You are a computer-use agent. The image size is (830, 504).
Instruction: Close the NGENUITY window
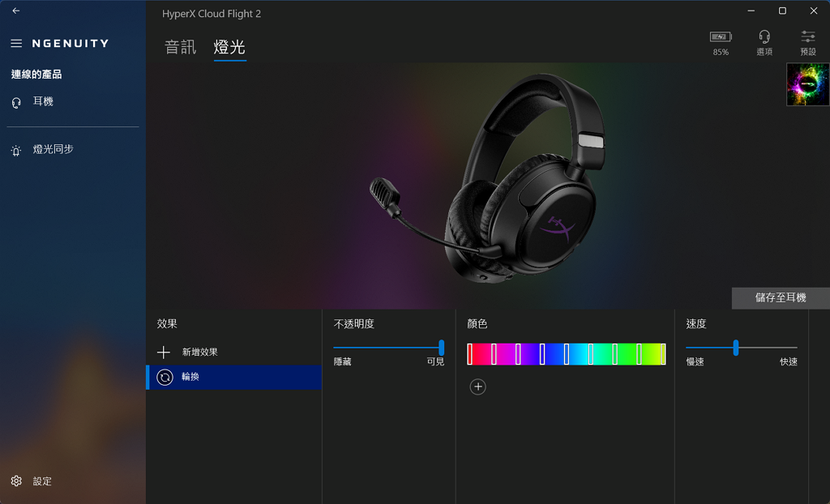click(814, 11)
